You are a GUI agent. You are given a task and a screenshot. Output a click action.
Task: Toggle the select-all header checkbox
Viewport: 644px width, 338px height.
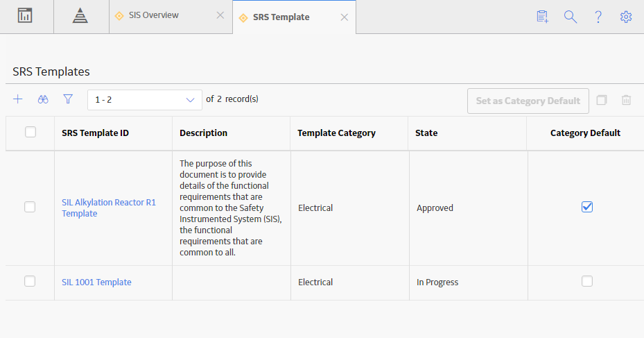coord(31,132)
